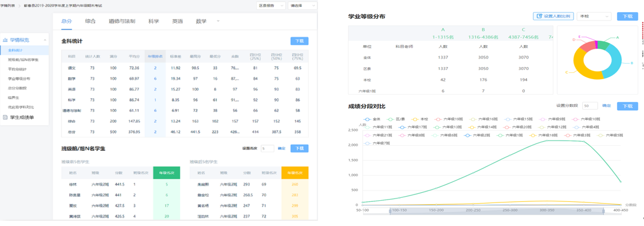Click the left handle of chart zoom slider
This screenshot has height=226, width=644.
[x=390, y=211]
